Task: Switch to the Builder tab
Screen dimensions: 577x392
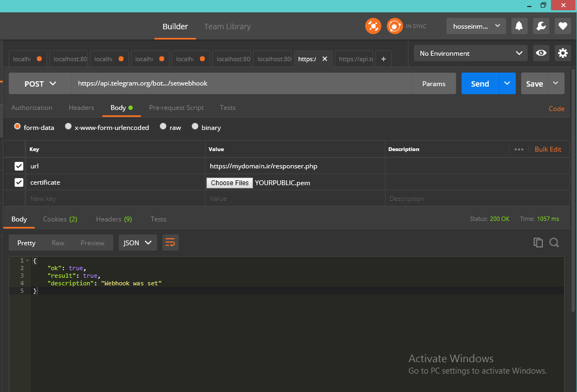Action: click(x=175, y=27)
